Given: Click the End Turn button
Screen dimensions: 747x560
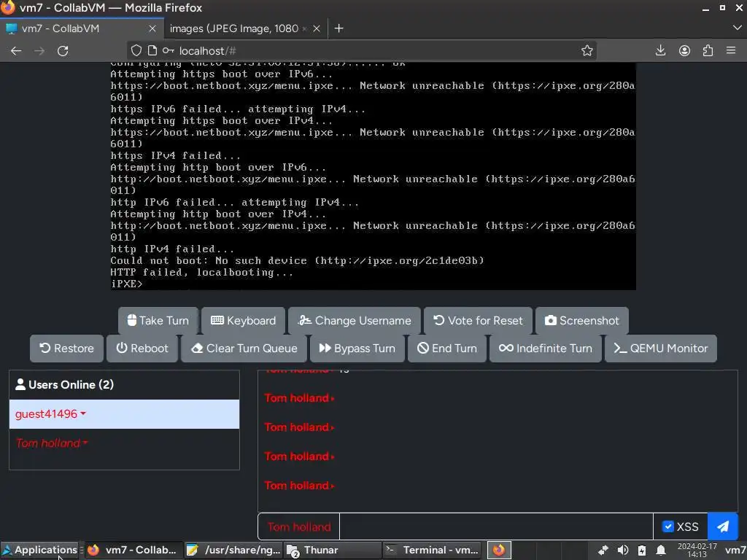Looking at the screenshot, I should click(447, 349).
